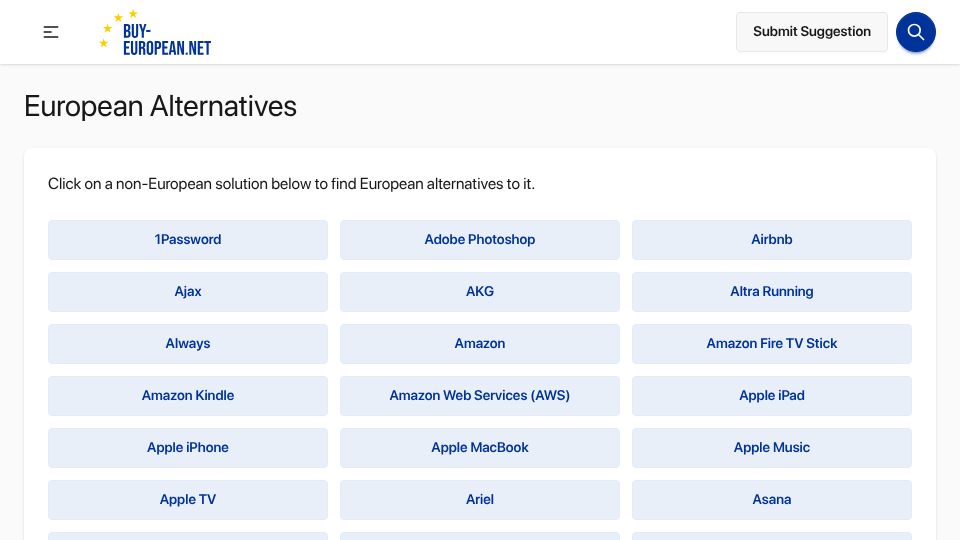Select the Amazon Kindle entry
The width and height of the screenshot is (960, 540).
188,396
